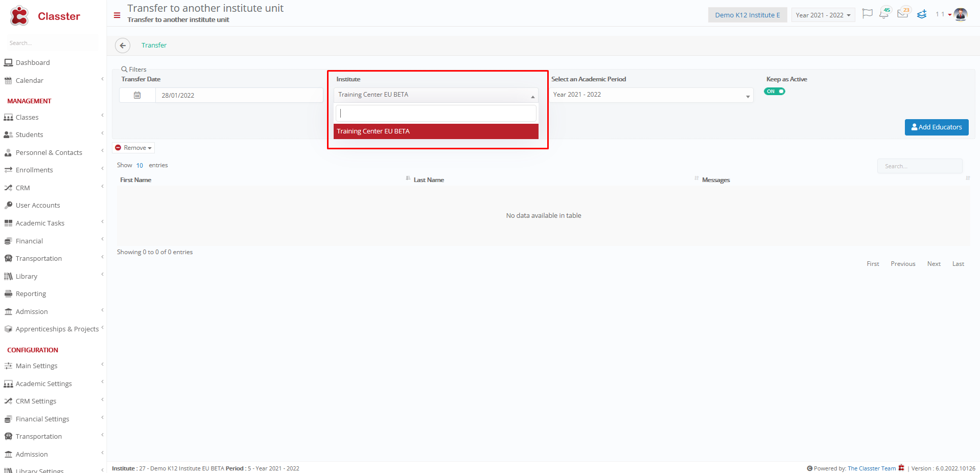
Task: Toggle the hamburger menu icon
Action: [x=117, y=15]
